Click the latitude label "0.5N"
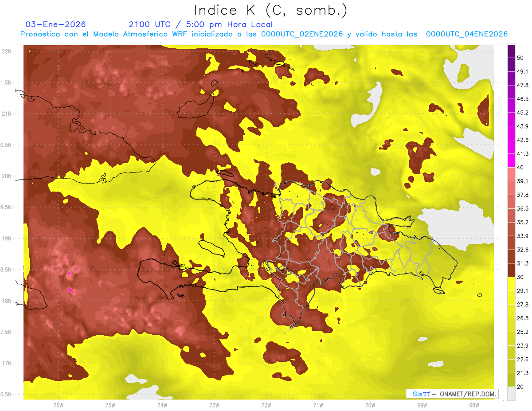This screenshot has height=411, width=532. [x=6, y=145]
